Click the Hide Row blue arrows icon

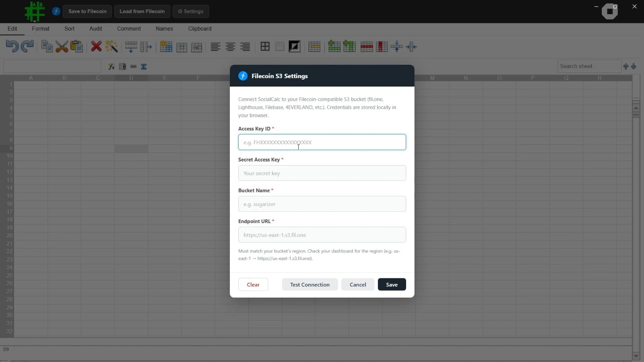[x=396, y=46]
